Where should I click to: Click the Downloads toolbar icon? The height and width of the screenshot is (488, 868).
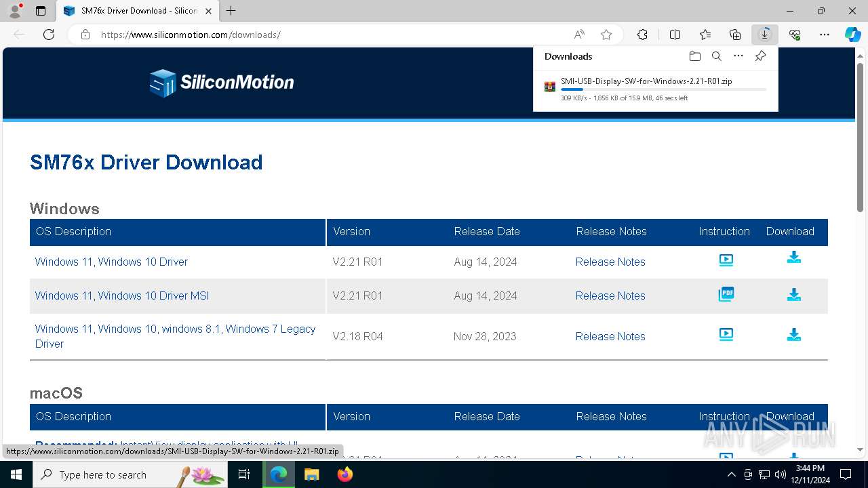[765, 35]
